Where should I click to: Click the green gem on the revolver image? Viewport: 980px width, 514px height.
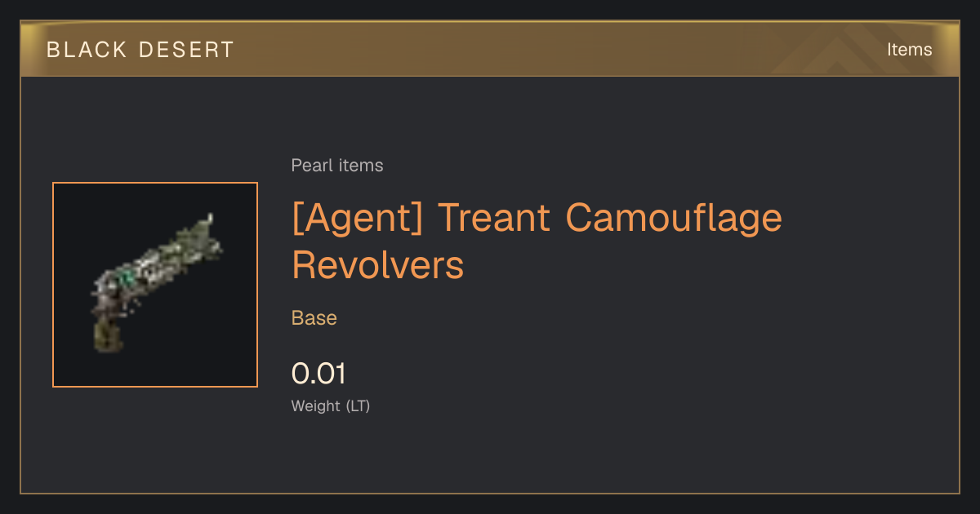pyautogui.click(x=129, y=279)
